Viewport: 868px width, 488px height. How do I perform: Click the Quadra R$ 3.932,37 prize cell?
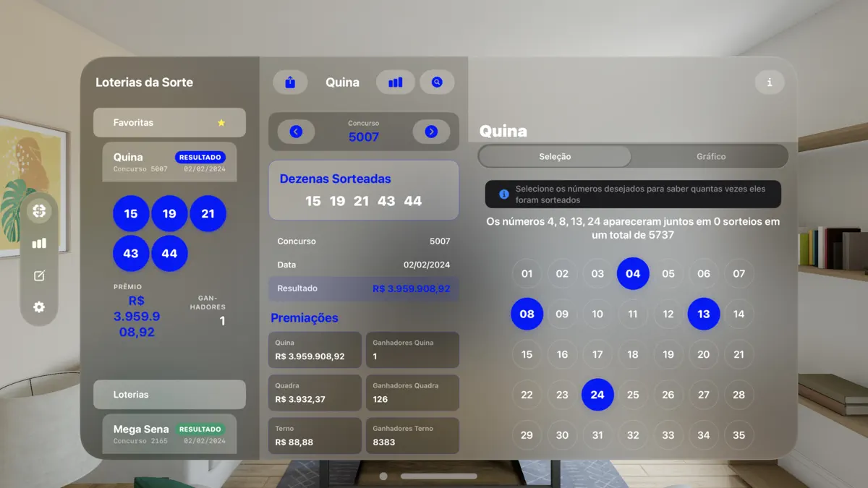coord(315,393)
